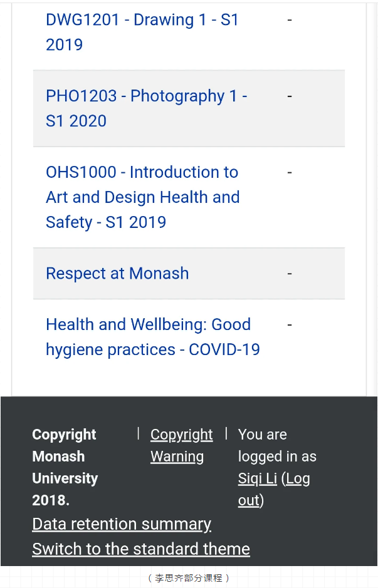
Task: Click the 'You are logged in as' text
Action: pyautogui.click(x=277, y=445)
